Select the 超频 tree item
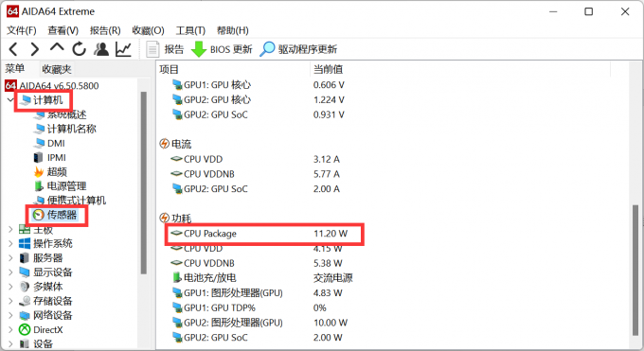Viewport: 644px width, 351px height. point(57,171)
